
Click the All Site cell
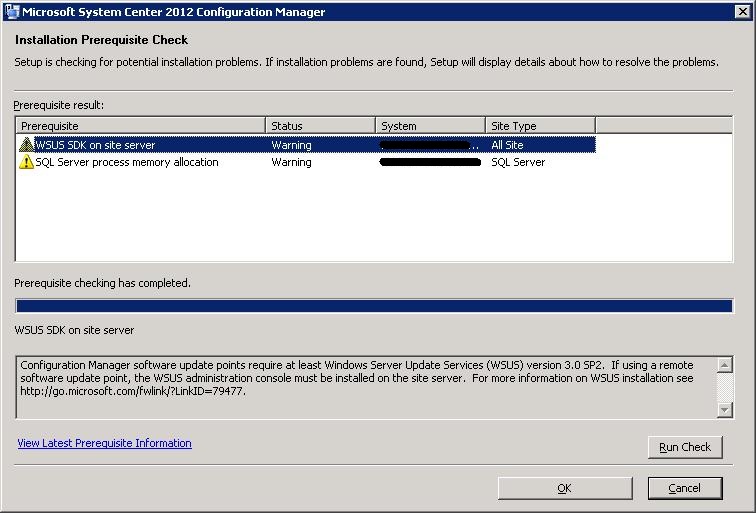pyautogui.click(x=507, y=145)
